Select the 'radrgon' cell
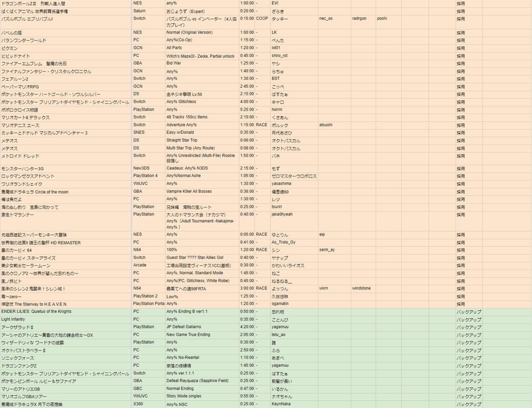532x408 pixels. pyautogui.click(x=363, y=22)
